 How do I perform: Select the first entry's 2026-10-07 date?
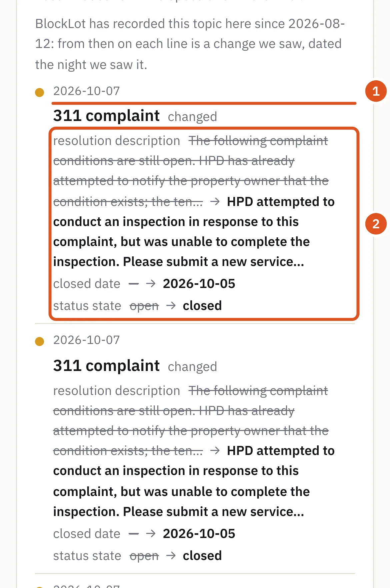[x=86, y=91]
